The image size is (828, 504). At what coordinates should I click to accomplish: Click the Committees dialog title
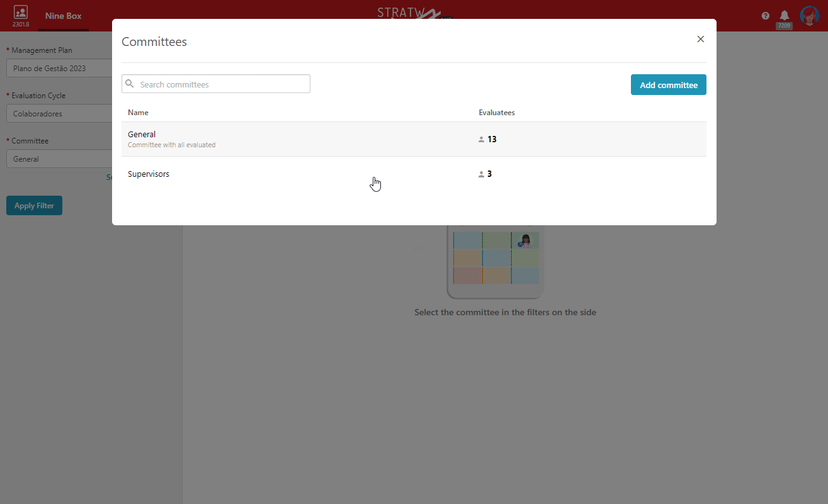pos(154,42)
